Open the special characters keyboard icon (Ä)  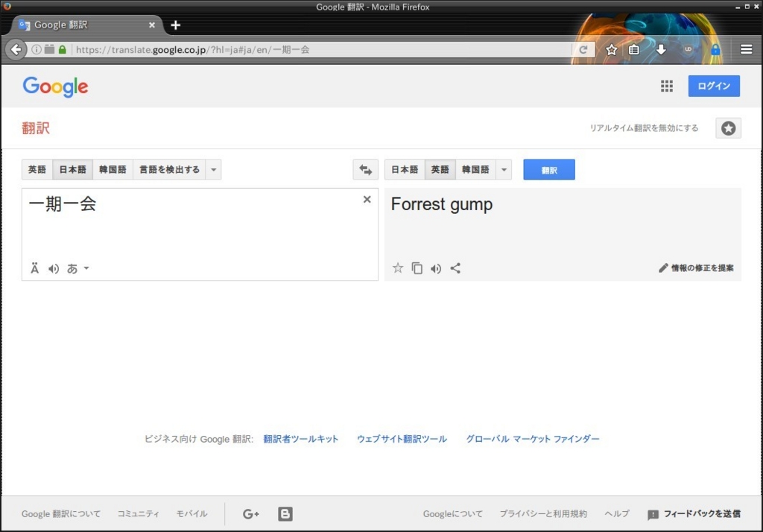pyautogui.click(x=34, y=268)
